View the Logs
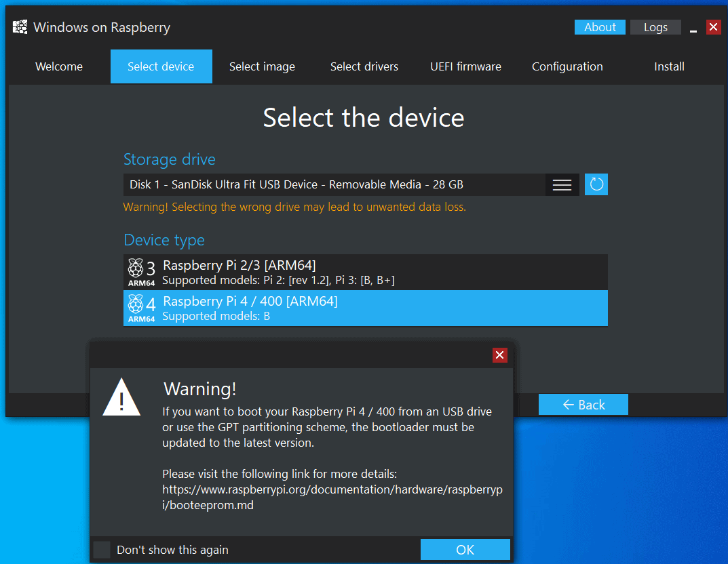Viewport: 728px width, 564px height. [655, 27]
